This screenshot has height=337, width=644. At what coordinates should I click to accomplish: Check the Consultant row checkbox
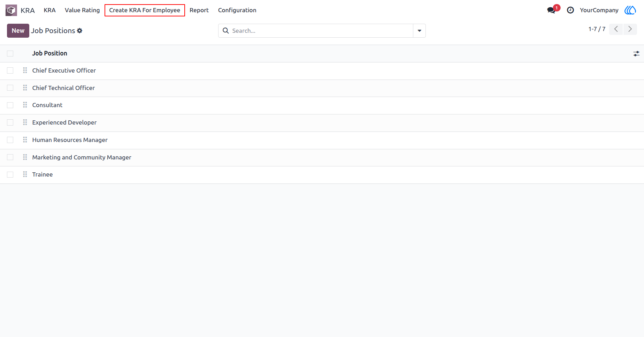tap(10, 105)
